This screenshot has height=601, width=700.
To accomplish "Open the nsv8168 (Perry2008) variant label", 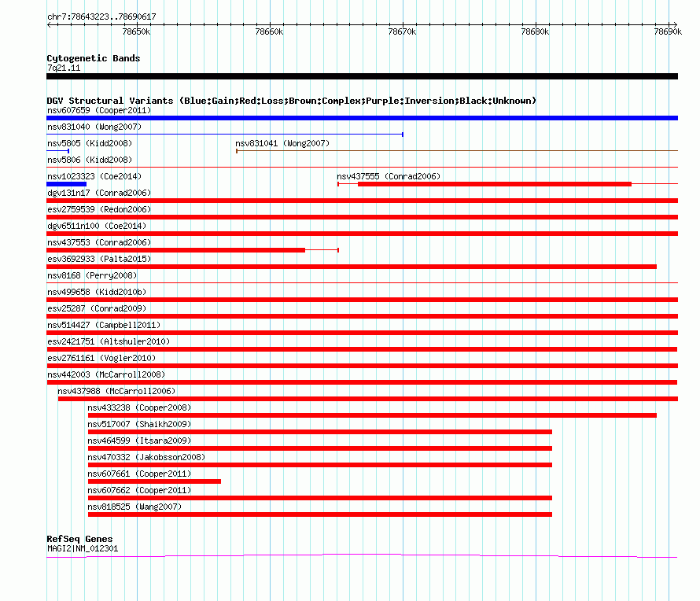I will tap(92, 275).
